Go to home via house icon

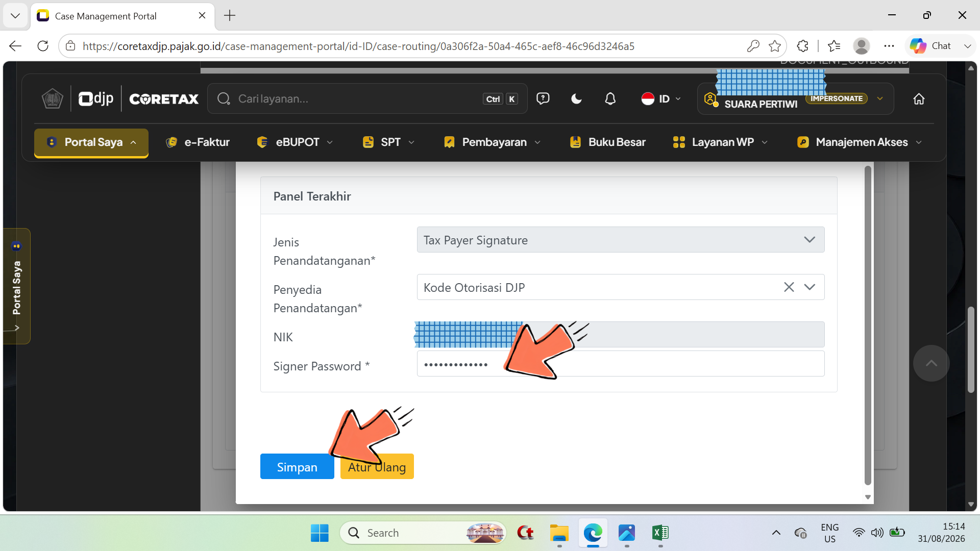[919, 99]
